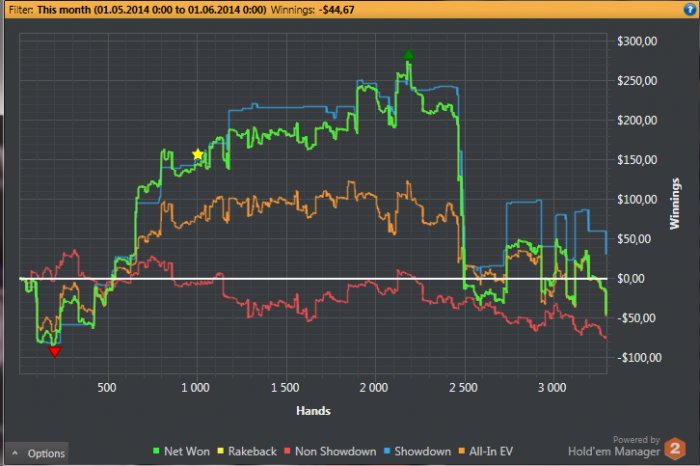
Task: Toggle the Non Showdown legend series
Action: pos(330,451)
